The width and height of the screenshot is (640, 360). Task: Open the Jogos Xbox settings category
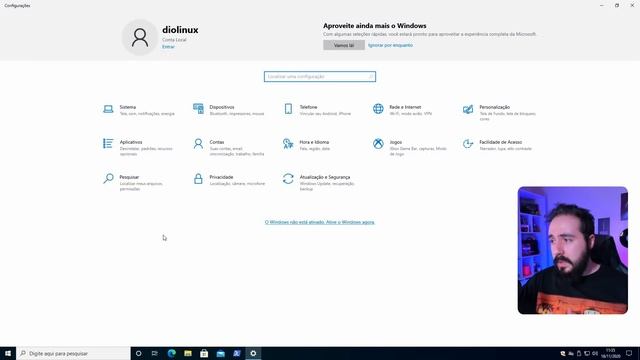[x=409, y=147]
